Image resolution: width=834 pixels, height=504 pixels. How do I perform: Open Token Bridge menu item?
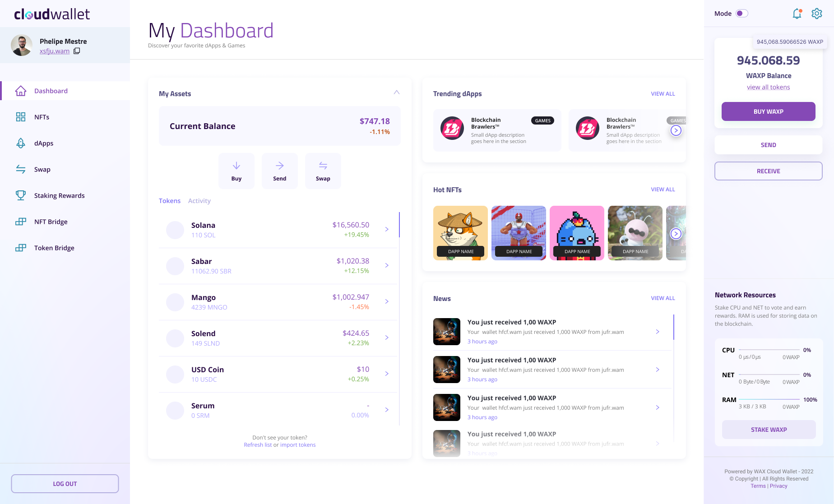(x=54, y=248)
